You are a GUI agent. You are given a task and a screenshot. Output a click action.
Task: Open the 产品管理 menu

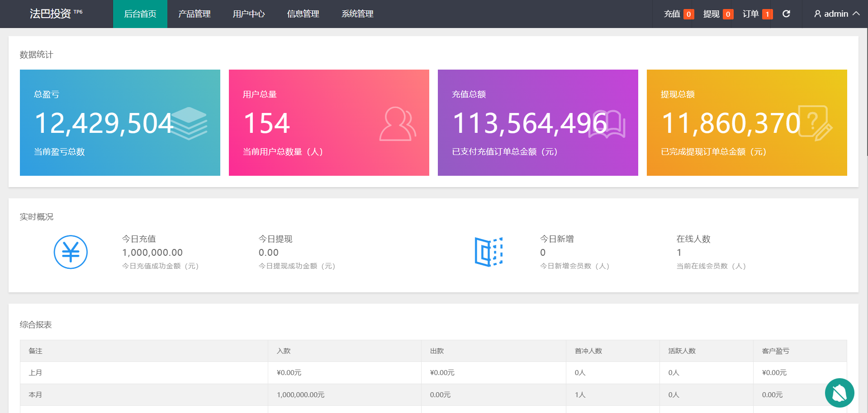(194, 14)
